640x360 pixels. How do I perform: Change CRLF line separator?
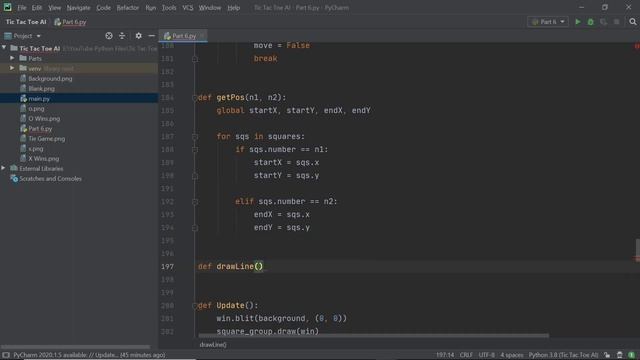[466, 355]
